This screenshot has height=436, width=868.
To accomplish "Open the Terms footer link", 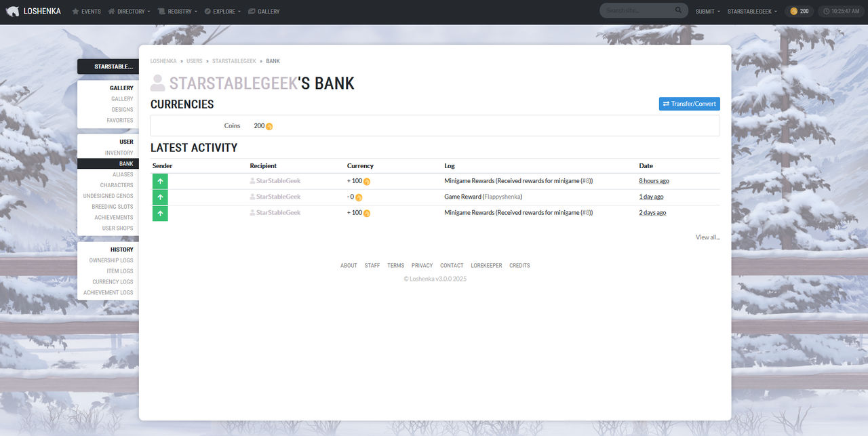I will (396, 266).
